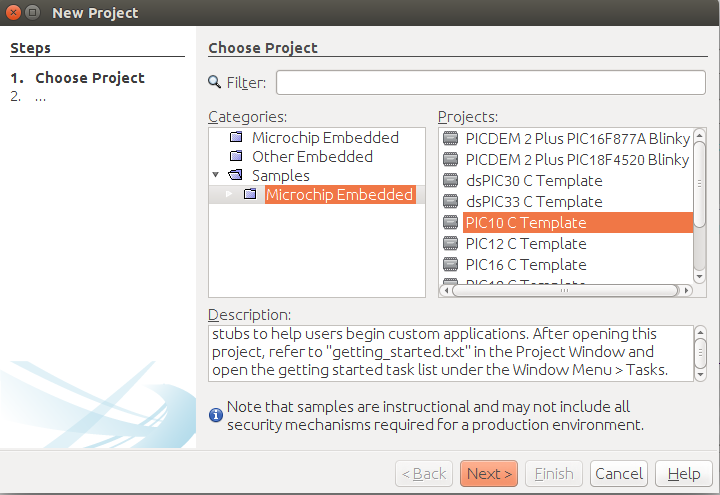This screenshot has width=720, height=495.
Task: Select PICDEM 2 Plus PIC18F4520 Blinky project
Action: (576, 160)
